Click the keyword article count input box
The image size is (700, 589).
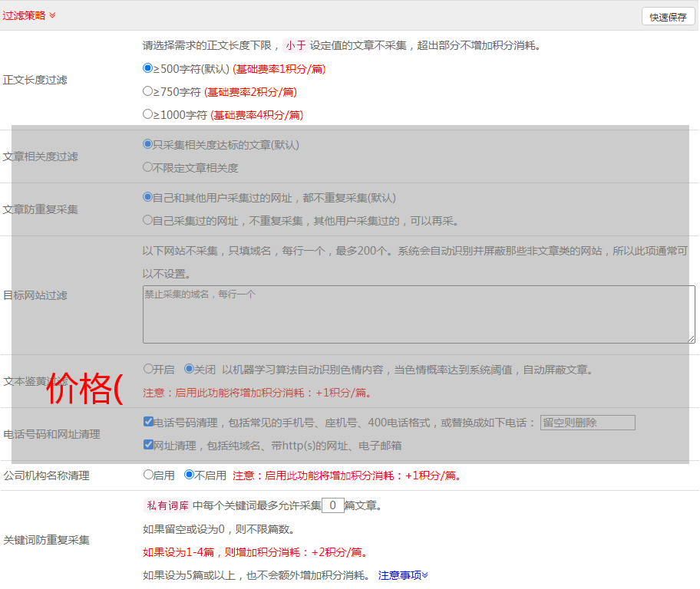point(333,505)
